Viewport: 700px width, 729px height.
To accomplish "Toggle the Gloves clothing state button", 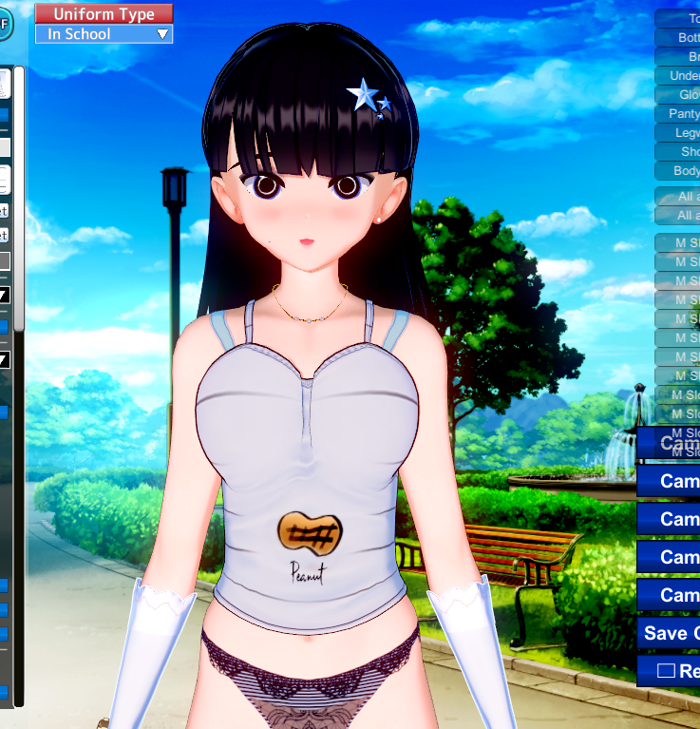I will pos(678,95).
